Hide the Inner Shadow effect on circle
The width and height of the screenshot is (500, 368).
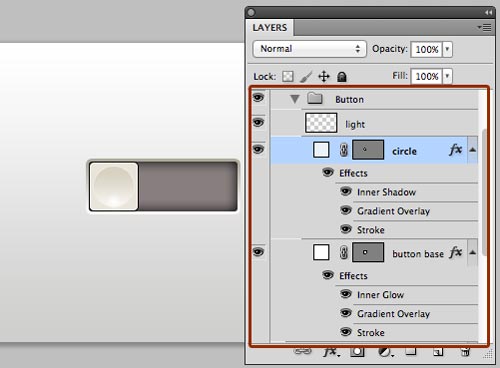coord(346,191)
